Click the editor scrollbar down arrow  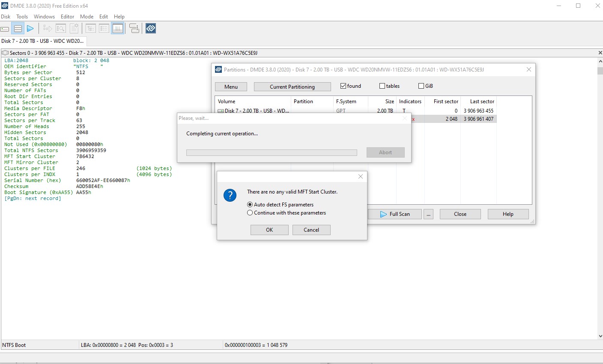tap(600, 336)
